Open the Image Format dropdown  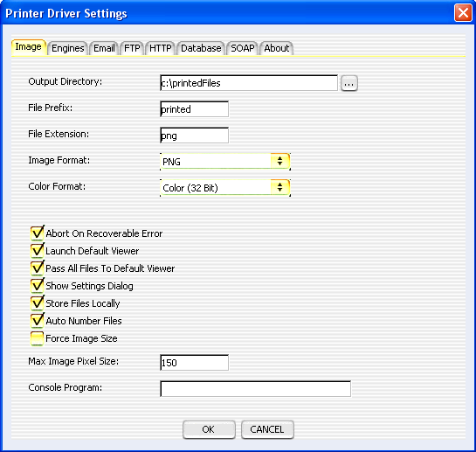coord(225,162)
